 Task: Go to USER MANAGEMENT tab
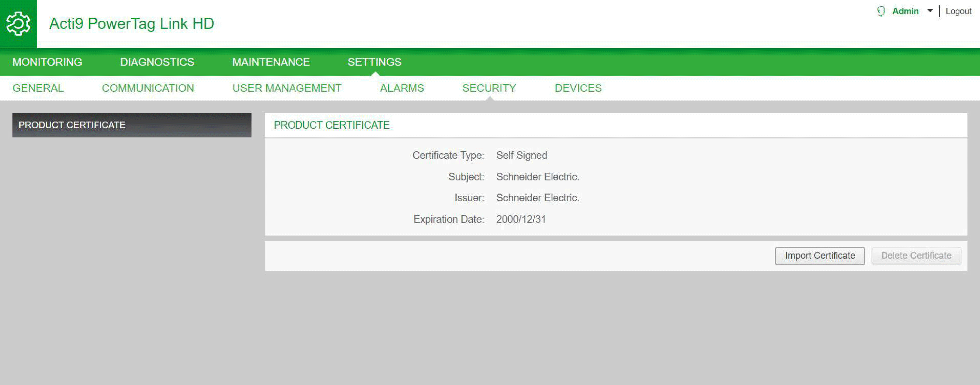tap(287, 88)
